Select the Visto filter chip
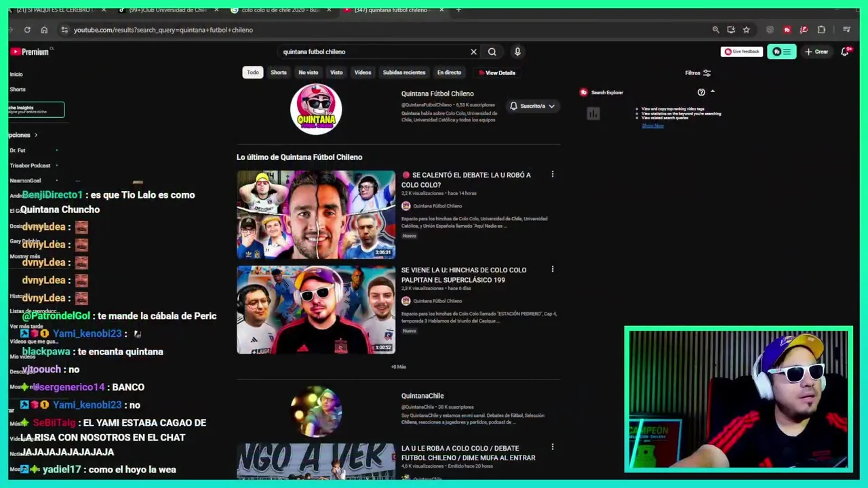868x488 pixels. [336, 73]
